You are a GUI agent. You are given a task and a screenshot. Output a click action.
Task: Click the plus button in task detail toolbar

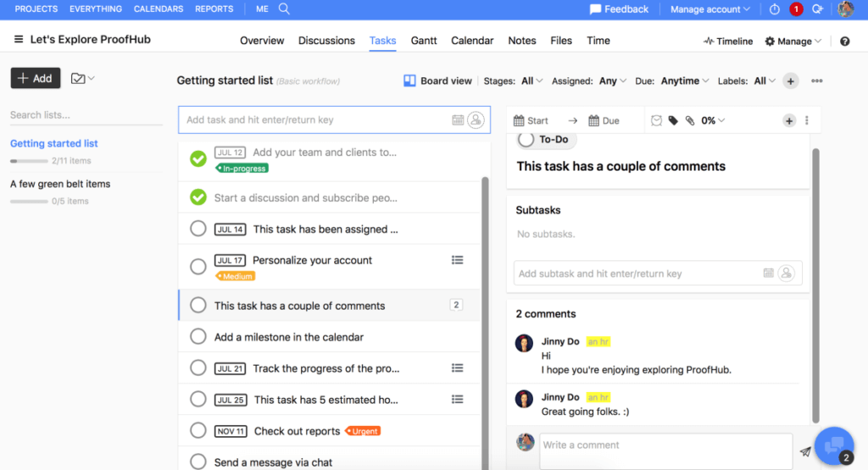click(789, 120)
